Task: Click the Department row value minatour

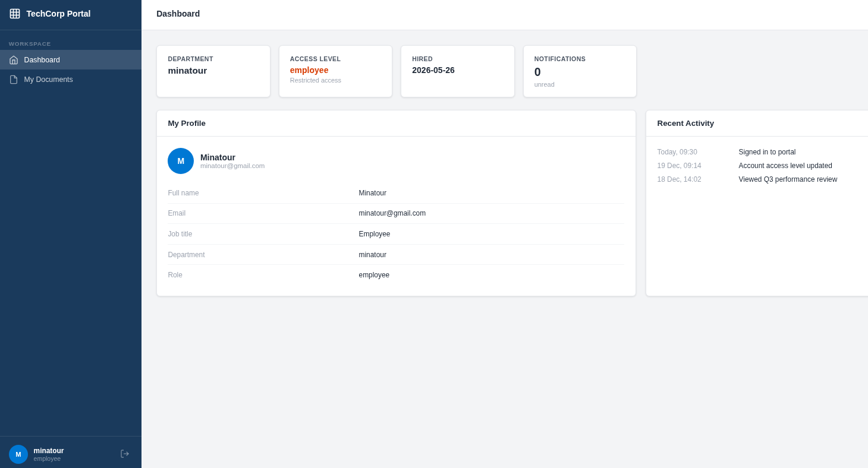Action: point(372,255)
